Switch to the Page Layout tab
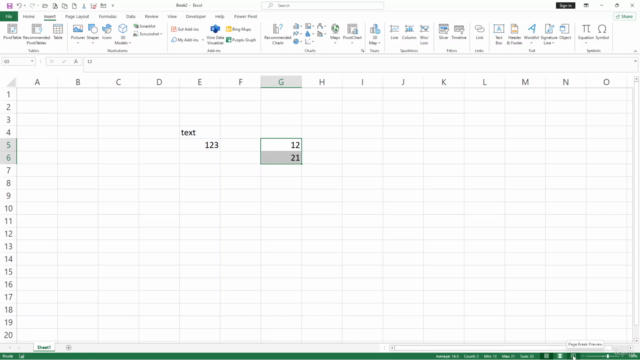 coord(77,17)
